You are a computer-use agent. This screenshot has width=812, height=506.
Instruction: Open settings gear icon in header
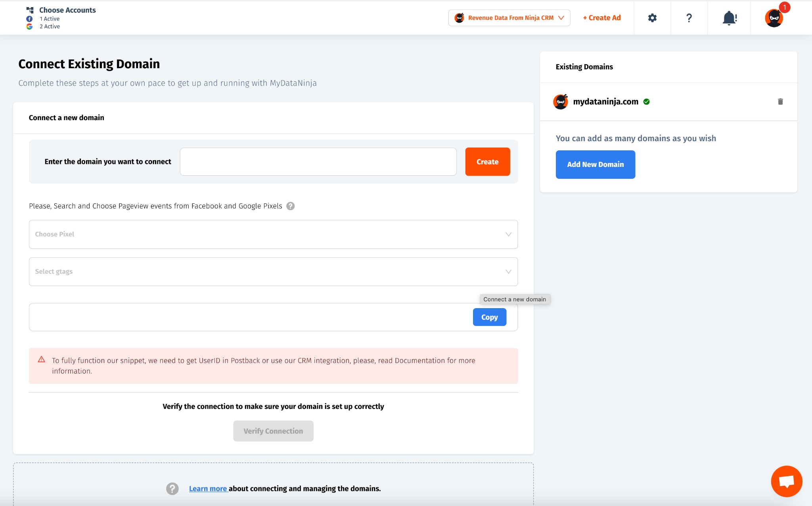[652, 18]
